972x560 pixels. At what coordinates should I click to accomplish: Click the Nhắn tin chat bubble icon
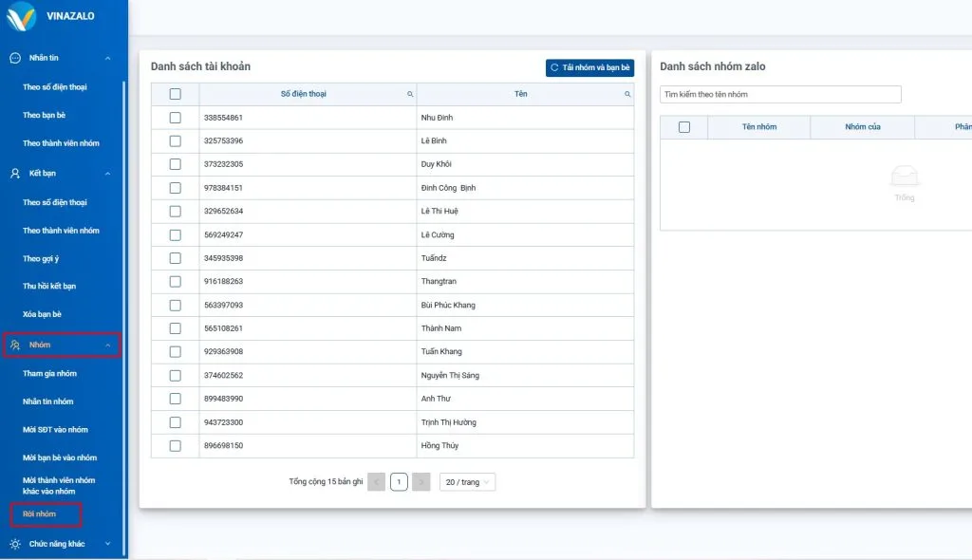(x=15, y=58)
